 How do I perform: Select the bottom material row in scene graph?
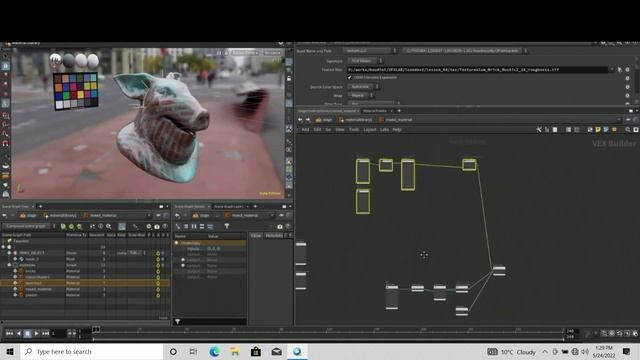click(x=85, y=295)
